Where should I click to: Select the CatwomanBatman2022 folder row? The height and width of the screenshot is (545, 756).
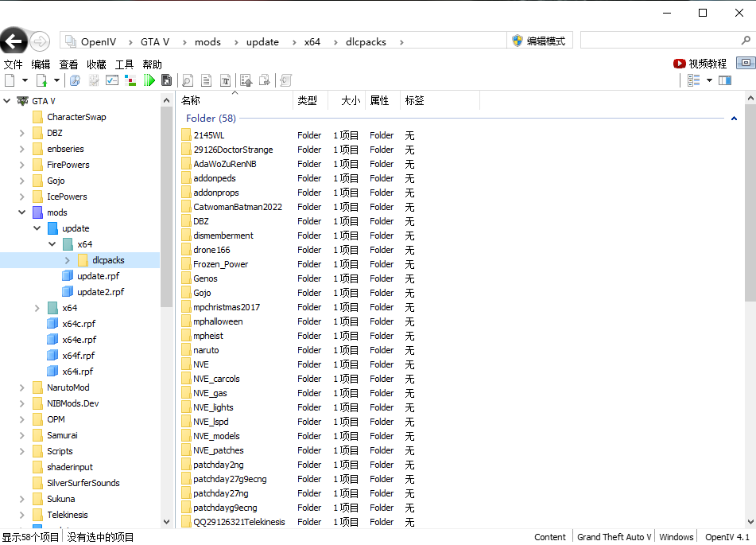(238, 207)
